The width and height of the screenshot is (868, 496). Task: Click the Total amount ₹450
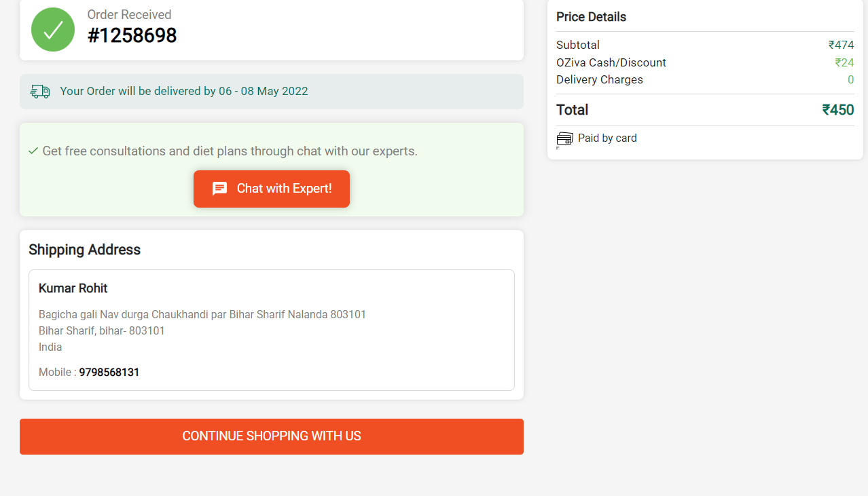(x=838, y=110)
